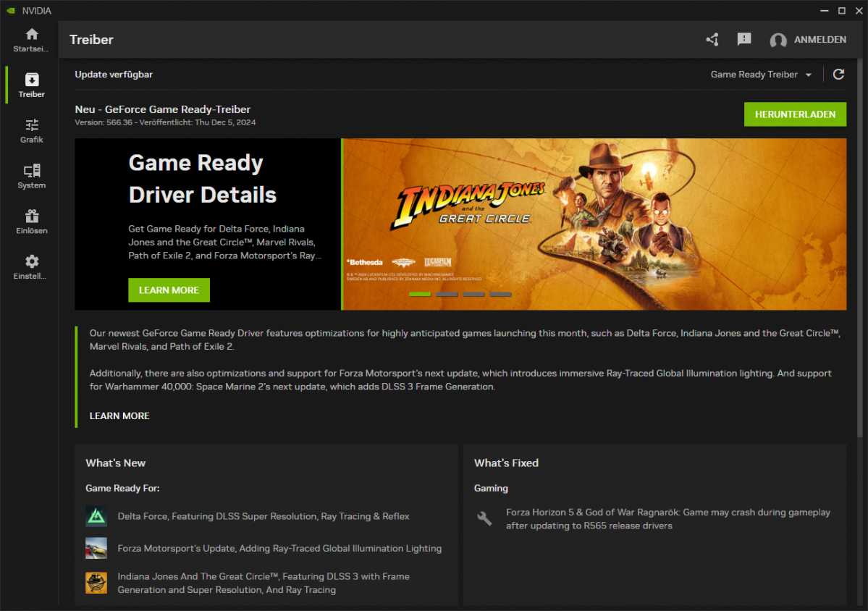Click the 'Game Ready Driver Details' title
Image resolution: width=868 pixels, height=611 pixels.
point(203,179)
